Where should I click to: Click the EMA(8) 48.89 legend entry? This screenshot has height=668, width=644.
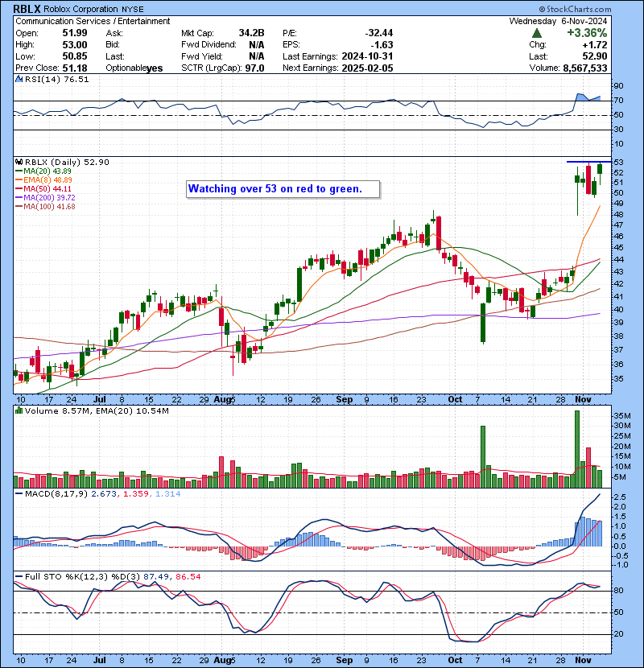coord(43,180)
